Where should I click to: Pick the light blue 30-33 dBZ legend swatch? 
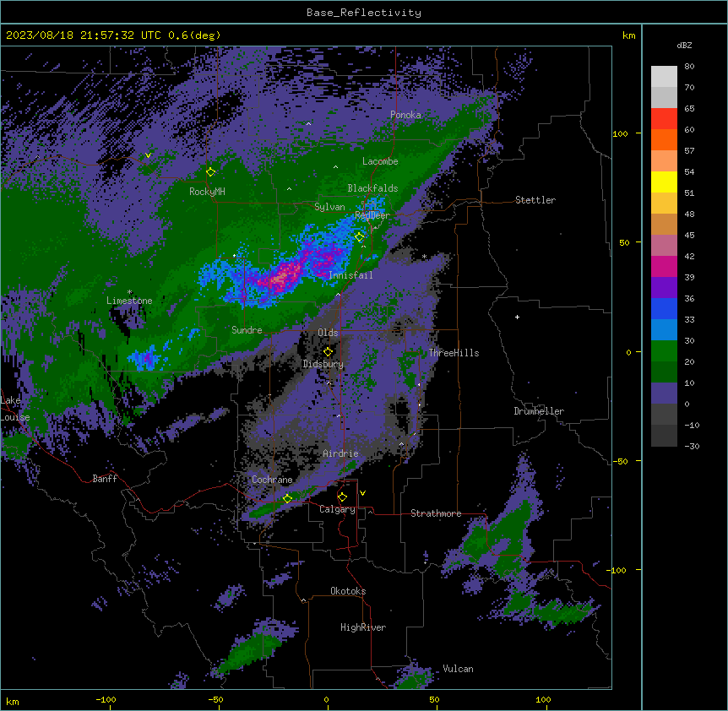[x=664, y=330]
